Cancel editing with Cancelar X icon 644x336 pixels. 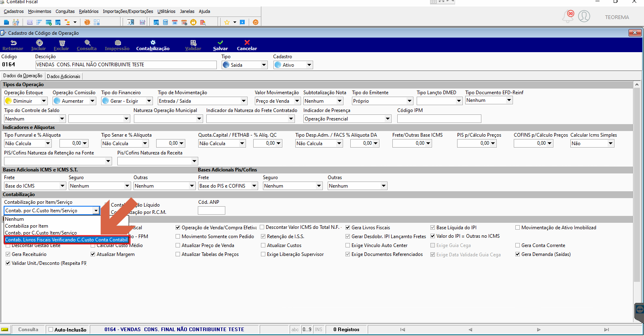(247, 42)
